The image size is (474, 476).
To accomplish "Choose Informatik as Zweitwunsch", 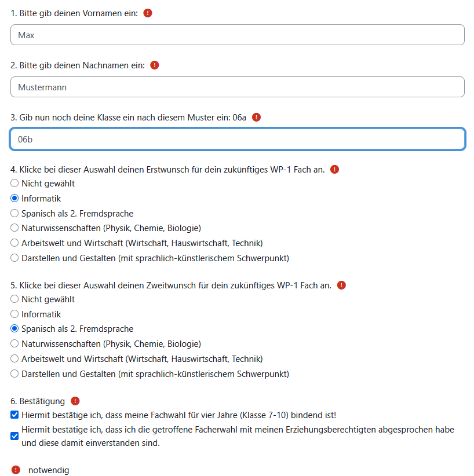I will coord(14,314).
